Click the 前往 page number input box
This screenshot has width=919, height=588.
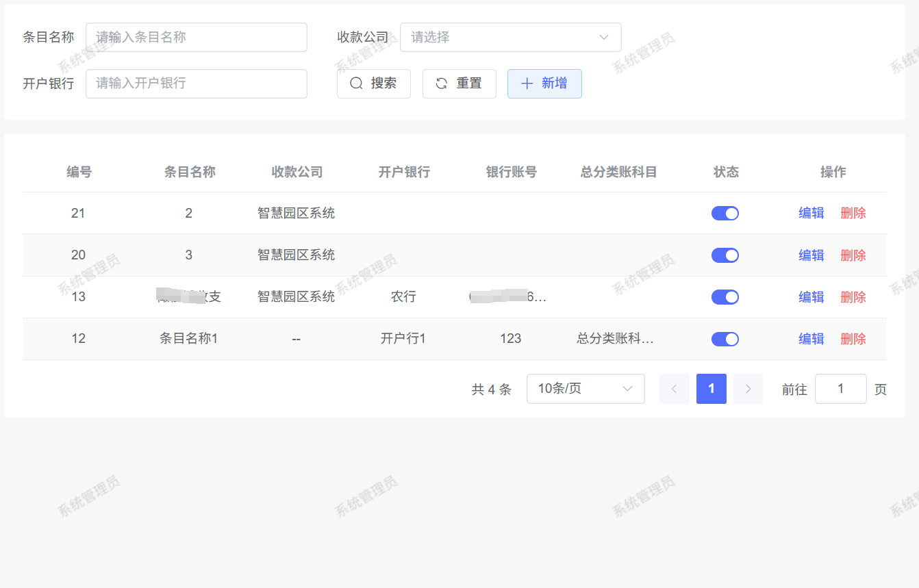click(x=840, y=389)
